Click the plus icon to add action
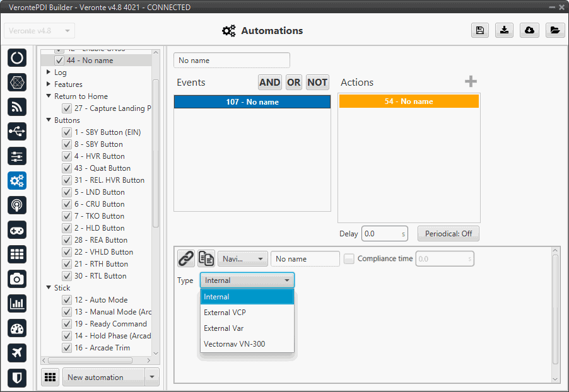Screen dimensions: 569x392 pyautogui.click(x=471, y=82)
